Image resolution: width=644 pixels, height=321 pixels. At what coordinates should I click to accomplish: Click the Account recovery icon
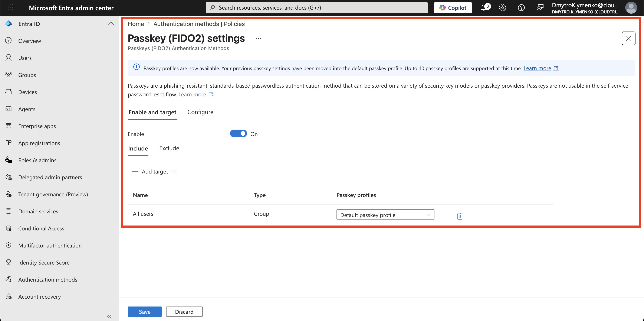[x=9, y=296]
